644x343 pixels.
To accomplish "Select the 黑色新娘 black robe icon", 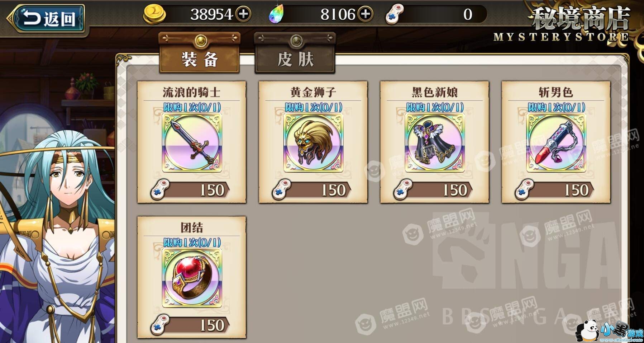I will click(435, 143).
